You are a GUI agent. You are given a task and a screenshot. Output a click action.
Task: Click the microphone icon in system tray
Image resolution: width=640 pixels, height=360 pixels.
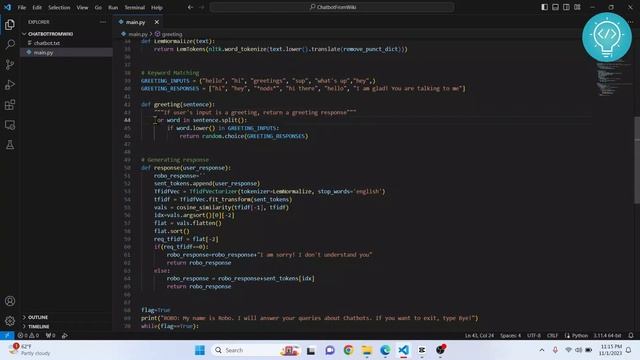555,350
